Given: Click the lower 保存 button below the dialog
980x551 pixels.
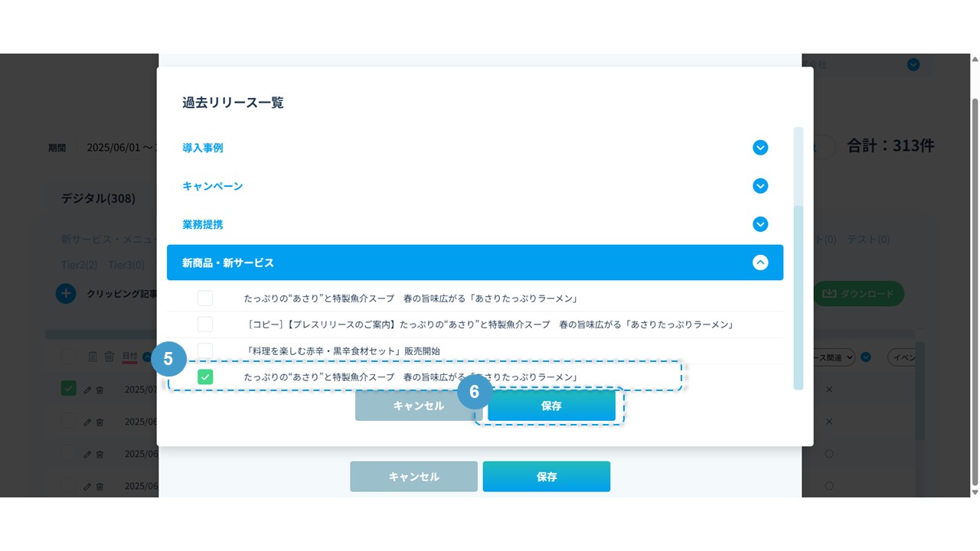Looking at the screenshot, I should tap(546, 476).
